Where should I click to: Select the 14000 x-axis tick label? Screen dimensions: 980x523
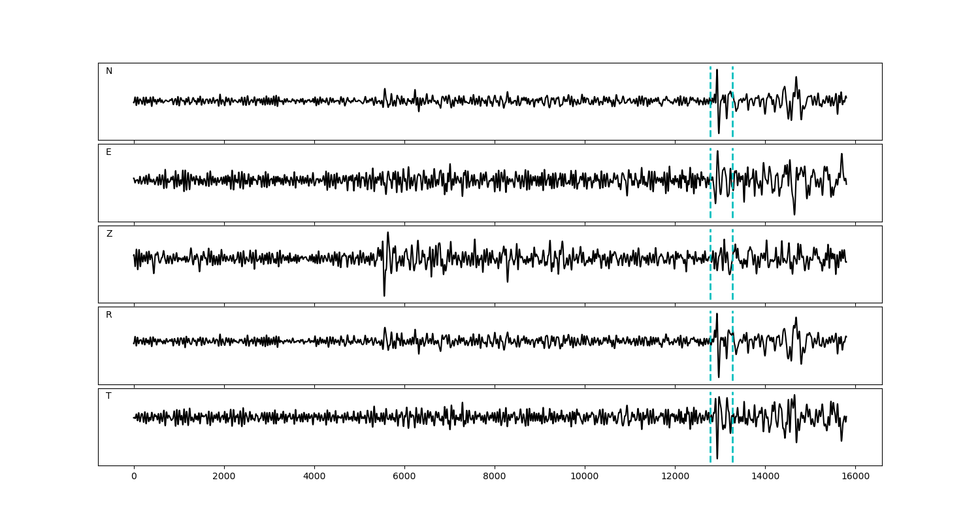[764, 477]
